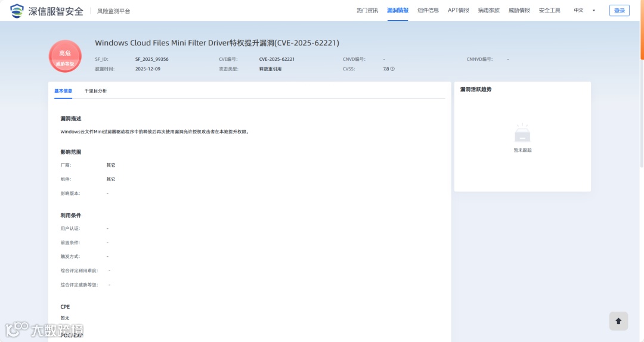Screen dimensions: 644x342
Task: Click the CNVD编号 label
Action: click(354, 59)
